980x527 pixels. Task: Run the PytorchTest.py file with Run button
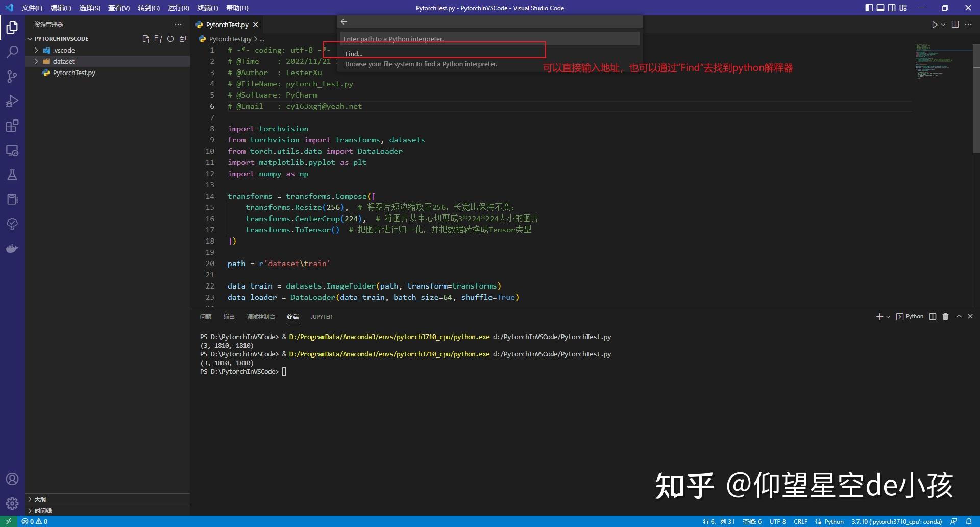pos(934,24)
